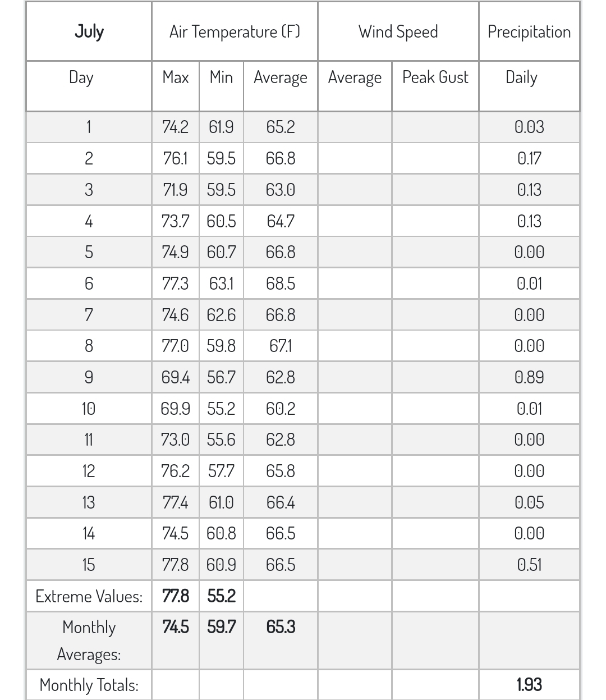The height and width of the screenshot is (700, 606).
Task: Click the Peak Gust subheader
Action: pos(435,77)
